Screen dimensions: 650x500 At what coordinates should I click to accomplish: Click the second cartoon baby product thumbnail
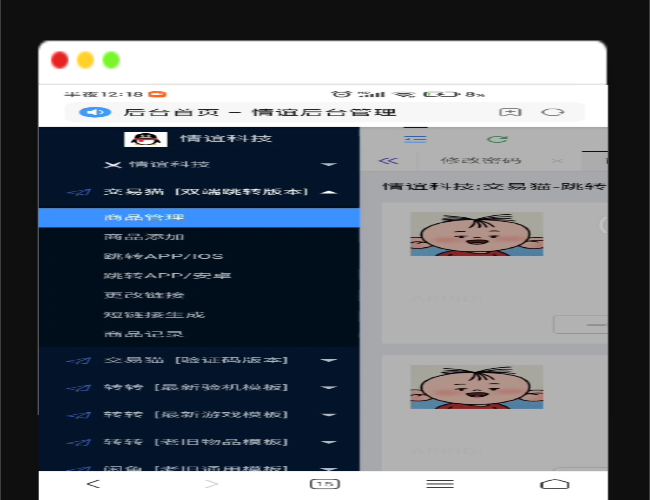tap(477, 387)
